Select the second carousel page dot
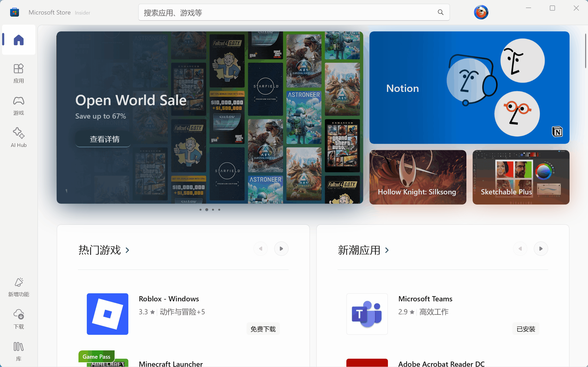Screen dimensions: 588x367 coord(207,210)
